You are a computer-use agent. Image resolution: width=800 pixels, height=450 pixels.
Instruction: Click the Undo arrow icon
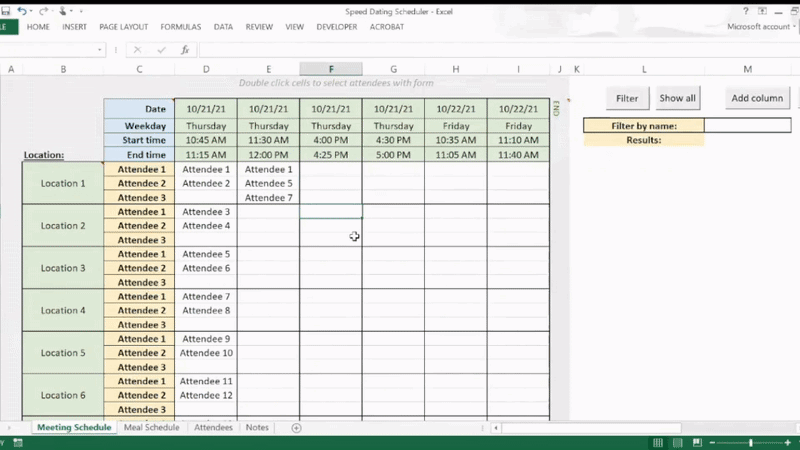coord(21,11)
